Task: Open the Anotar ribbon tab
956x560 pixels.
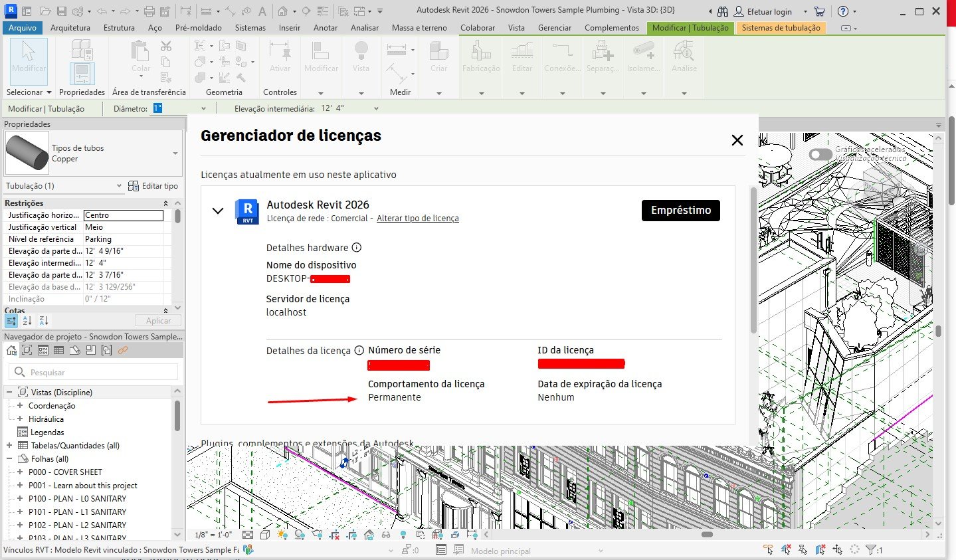Action: pos(326,28)
